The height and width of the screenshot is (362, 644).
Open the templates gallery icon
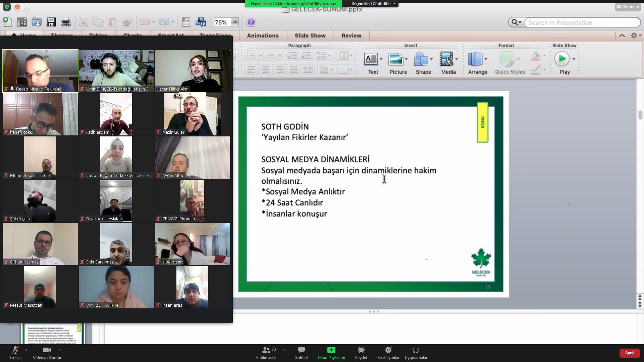click(22, 22)
